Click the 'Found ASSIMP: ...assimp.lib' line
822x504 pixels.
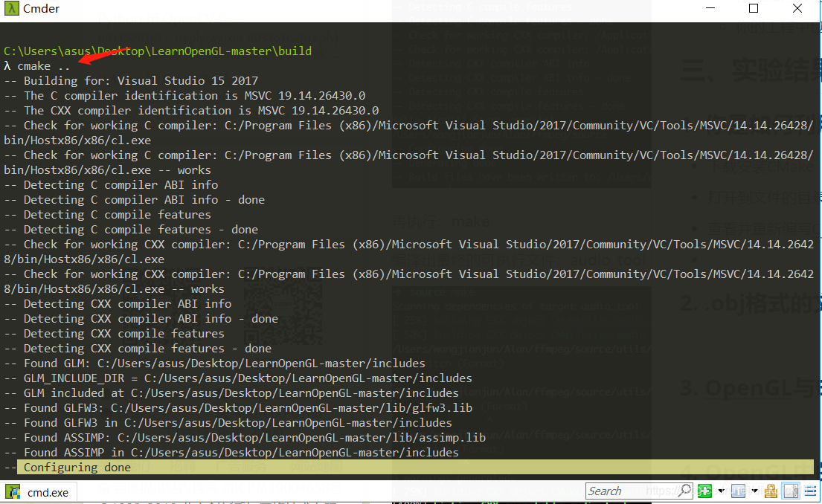coord(245,438)
